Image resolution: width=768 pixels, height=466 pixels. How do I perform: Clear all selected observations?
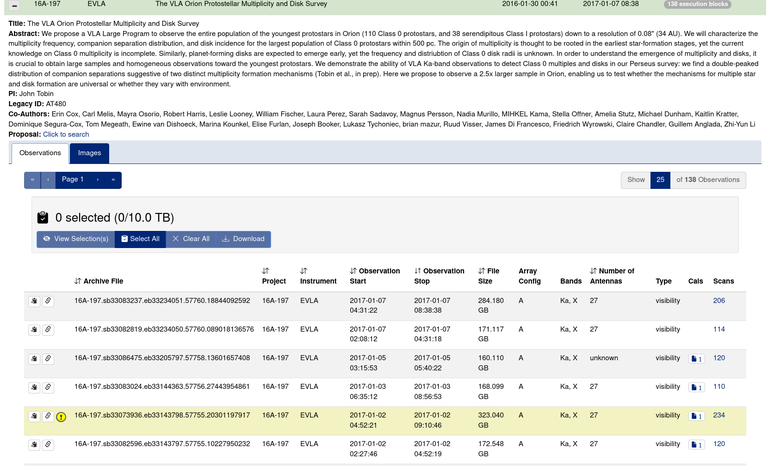coord(189,239)
